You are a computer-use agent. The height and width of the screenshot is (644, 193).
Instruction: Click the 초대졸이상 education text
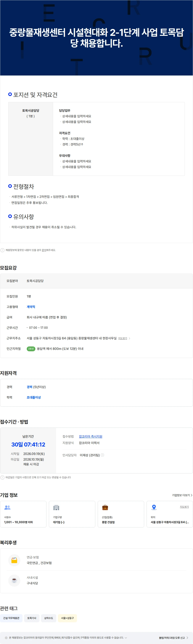pyautogui.click(x=34, y=398)
